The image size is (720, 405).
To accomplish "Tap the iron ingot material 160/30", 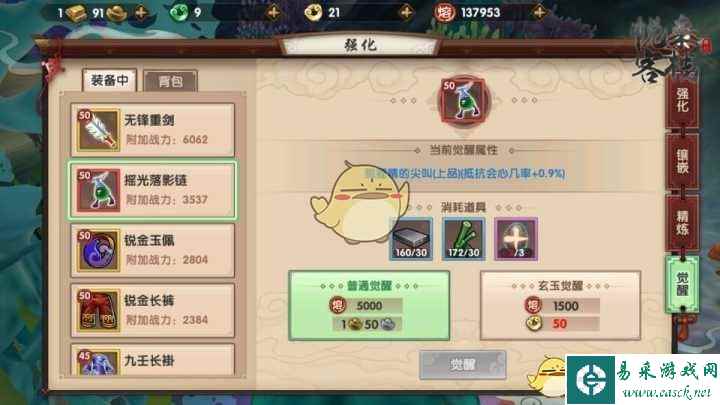I will [411, 239].
